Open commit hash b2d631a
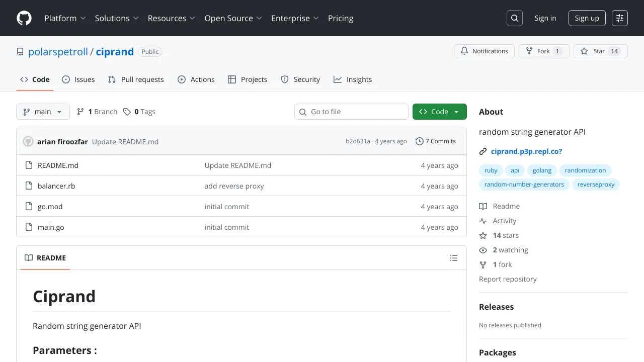This screenshot has height=362, width=644. [358, 141]
